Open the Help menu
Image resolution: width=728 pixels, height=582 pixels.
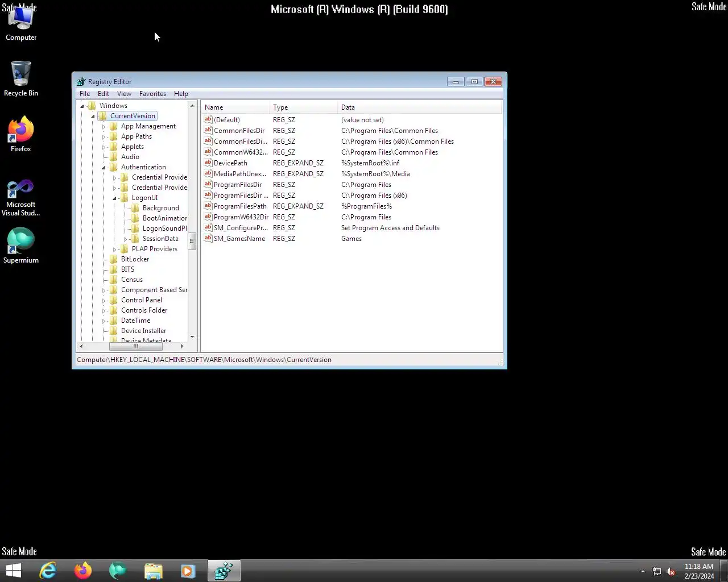tap(181, 94)
